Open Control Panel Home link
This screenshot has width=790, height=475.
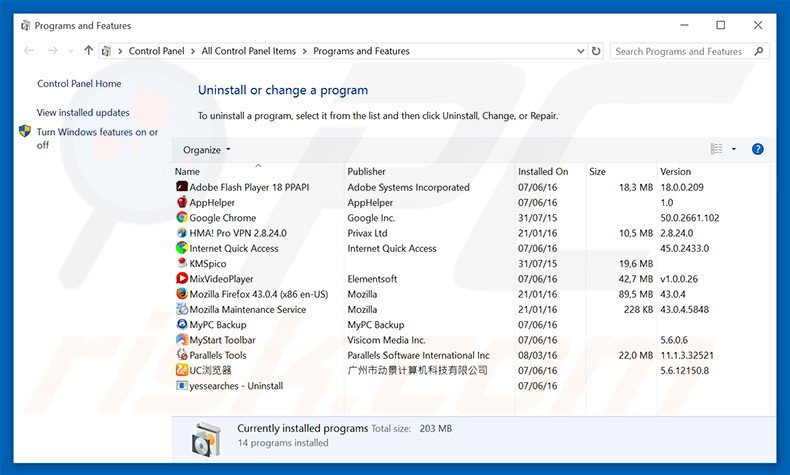79,84
